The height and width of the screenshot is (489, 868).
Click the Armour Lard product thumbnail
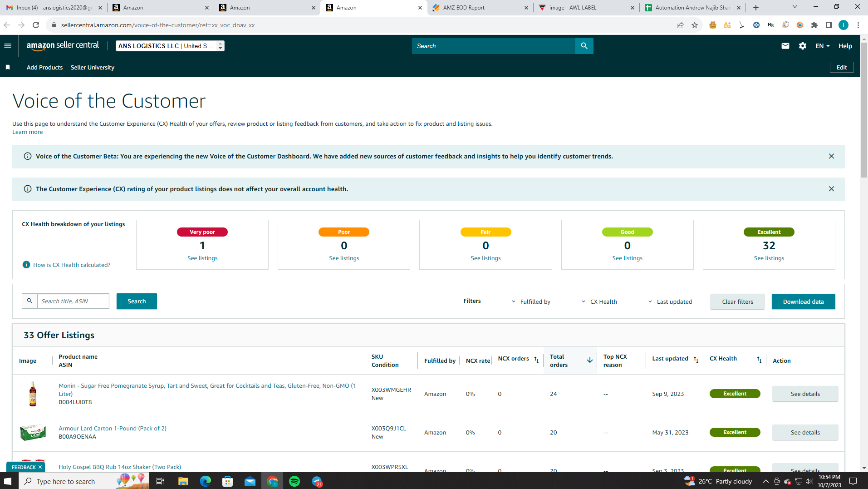click(33, 432)
